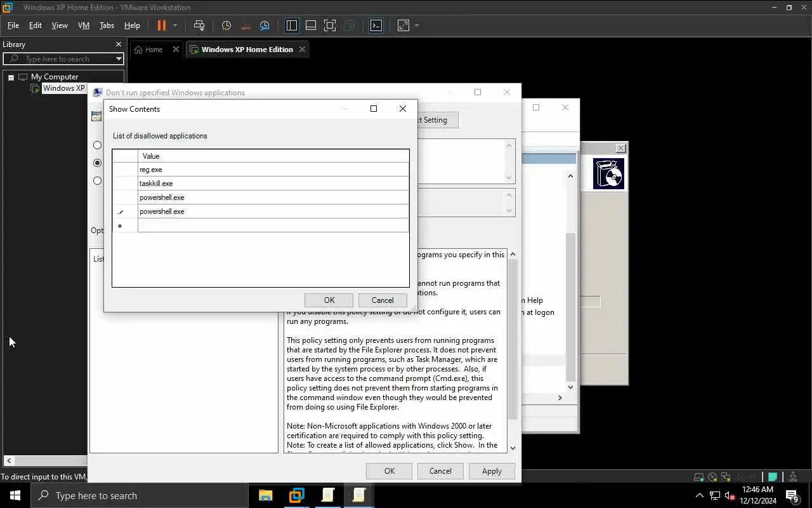Click the network adapter status icon
812x508 pixels.
[726, 477]
